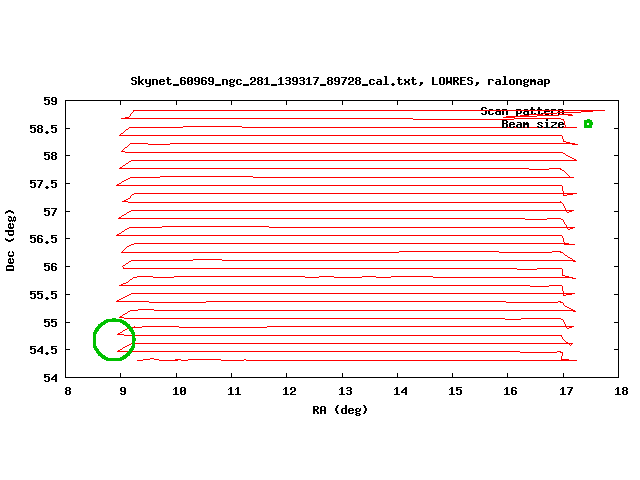Click the small green Beam size legend marker

[588, 124]
